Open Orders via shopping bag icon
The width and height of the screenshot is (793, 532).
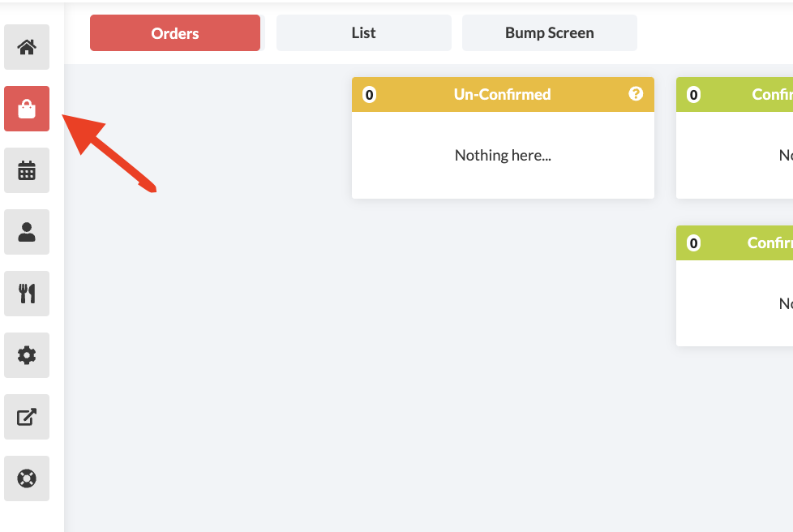point(27,109)
